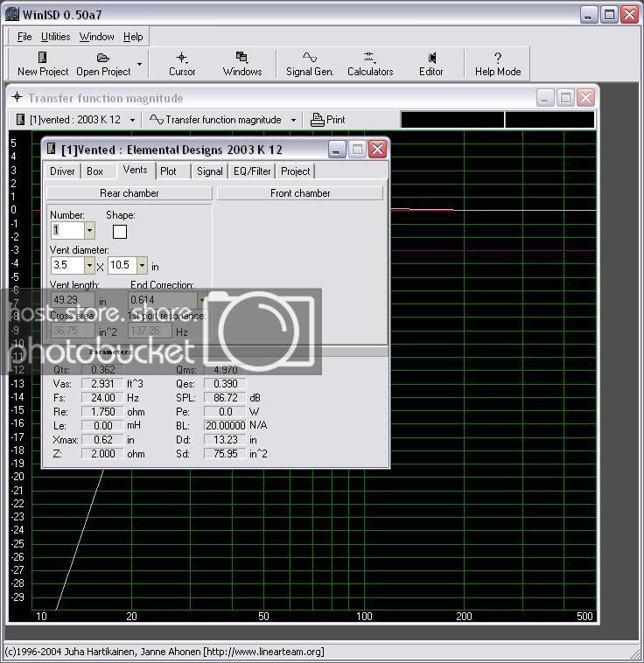Click the Xmax value 0.62
Image resolution: width=644 pixels, height=663 pixels.
pos(102,440)
